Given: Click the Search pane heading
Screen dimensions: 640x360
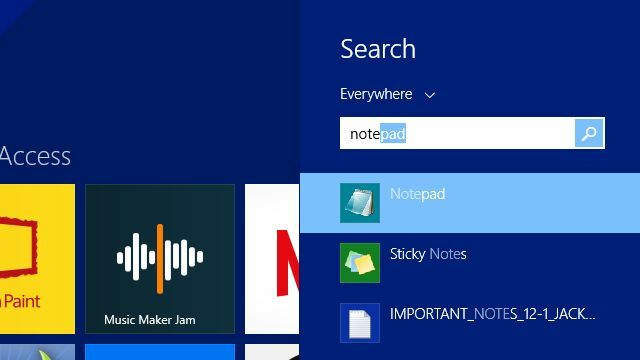Looking at the screenshot, I should tap(378, 49).
